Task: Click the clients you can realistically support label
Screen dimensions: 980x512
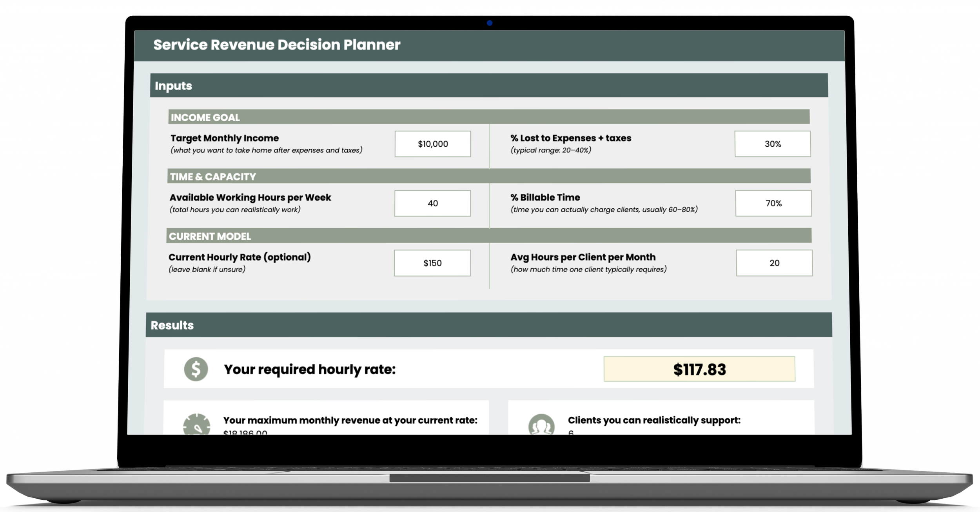Action: click(654, 420)
